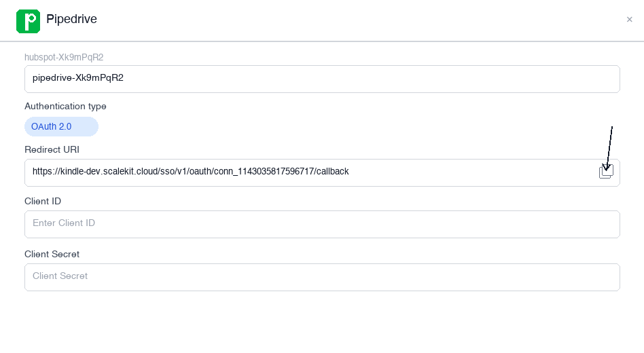Click the horizontal divider under the header
644x353 pixels.
(322, 41)
